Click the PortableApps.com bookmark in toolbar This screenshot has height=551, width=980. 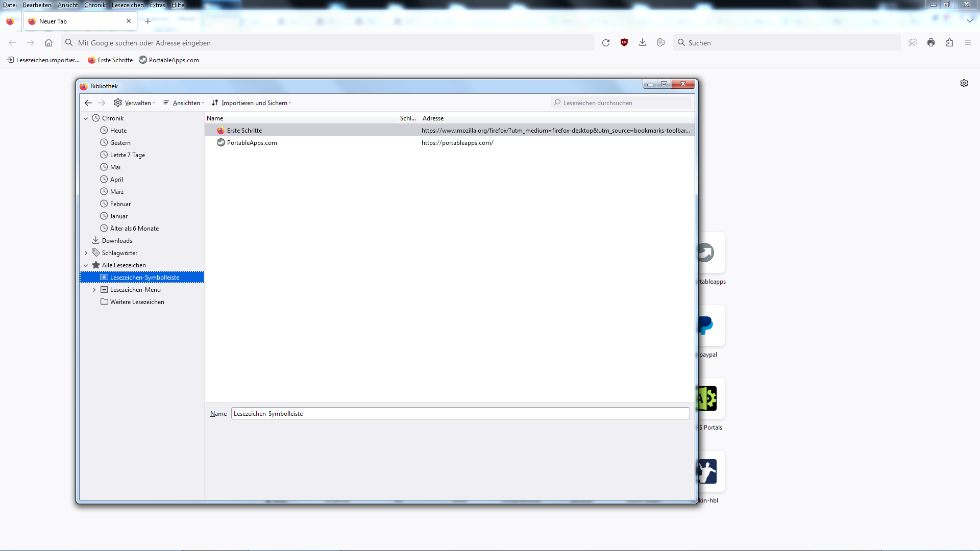coord(169,60)
